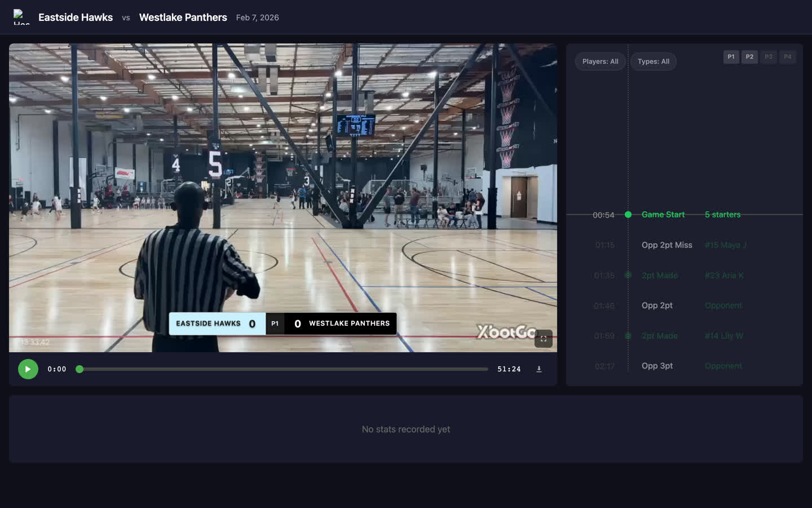The height and width of the screenshot is (508, 812).
Task: Click the Opp 2pt Miss by #15 Maya J
Action: click(x=667, y=245)
